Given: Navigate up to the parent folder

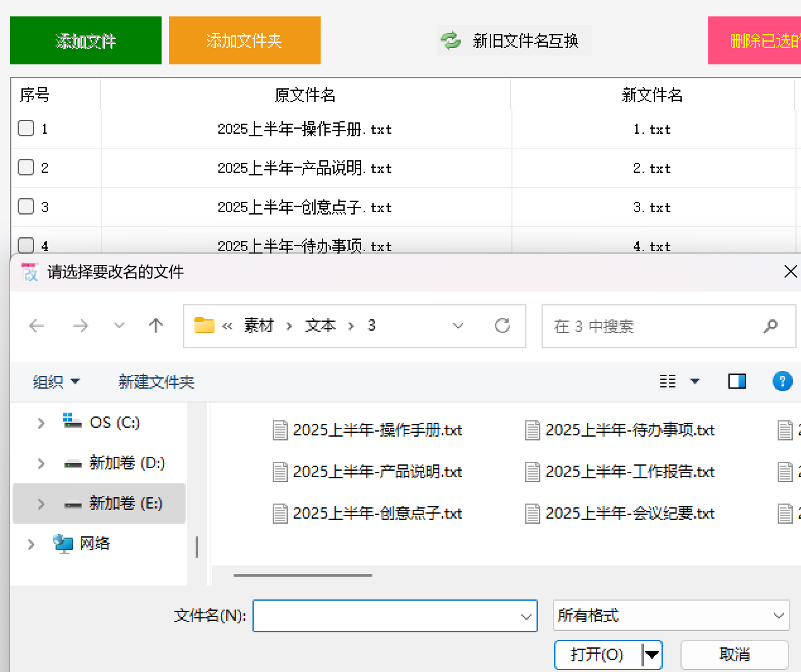Looking at the screenshot, I should [x=155, y=326].
